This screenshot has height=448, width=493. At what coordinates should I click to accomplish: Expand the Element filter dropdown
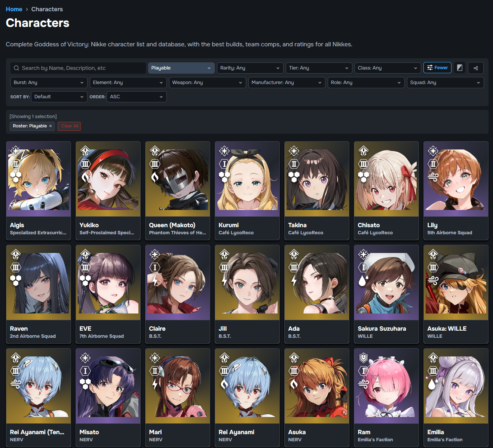pyautogui.click(x=128, y=83)
